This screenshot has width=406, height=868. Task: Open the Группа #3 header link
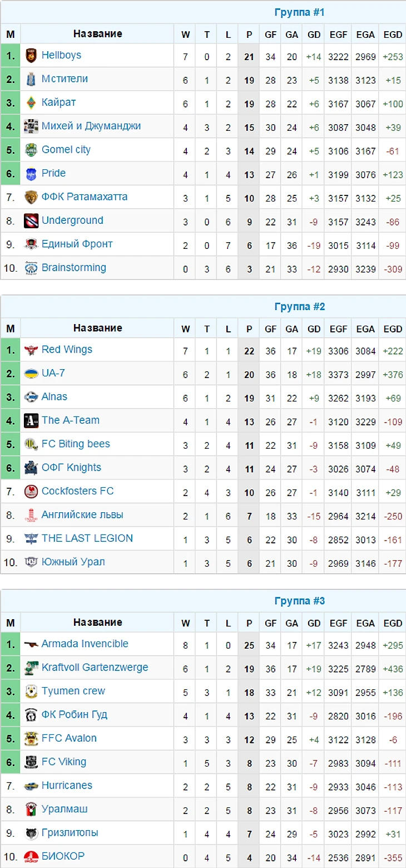pos(299,601)
